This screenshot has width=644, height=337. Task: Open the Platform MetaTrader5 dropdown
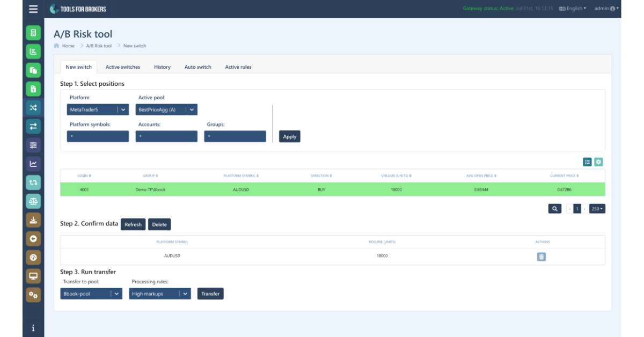(x=98, y=109)
